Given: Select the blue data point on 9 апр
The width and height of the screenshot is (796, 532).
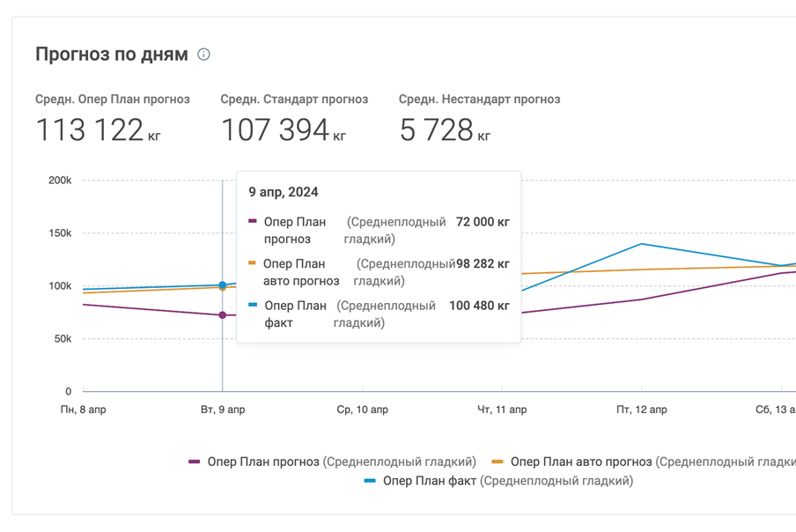Looking at the screenshot, I should click(x=222, y=284).
